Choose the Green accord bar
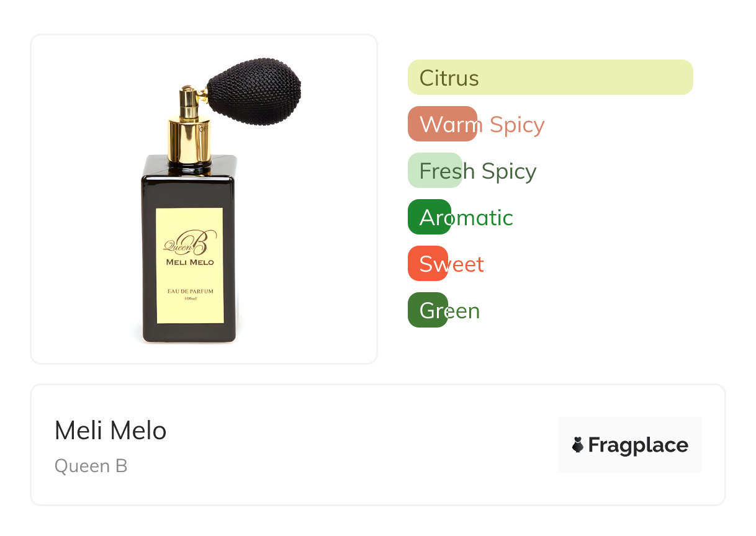This screenshot has width=756, height=536. click(x=428, y=310)
